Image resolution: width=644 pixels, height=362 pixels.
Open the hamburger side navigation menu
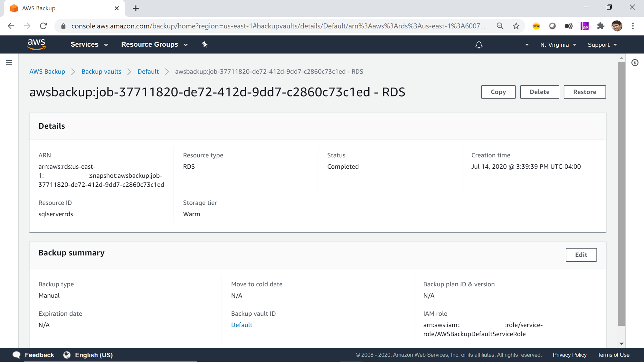click(x=9, y=63)
